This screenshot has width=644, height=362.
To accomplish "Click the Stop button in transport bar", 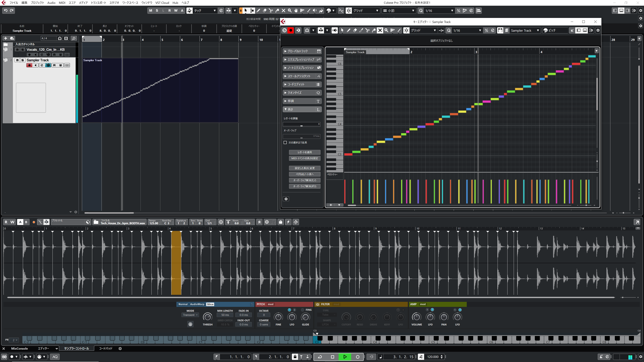I will pyautogui.click(x=332, y=357).
